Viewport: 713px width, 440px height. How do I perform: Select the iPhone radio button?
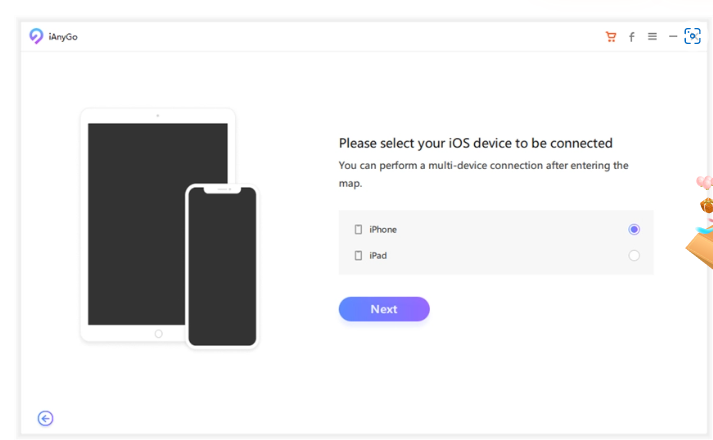click(634, 230)
